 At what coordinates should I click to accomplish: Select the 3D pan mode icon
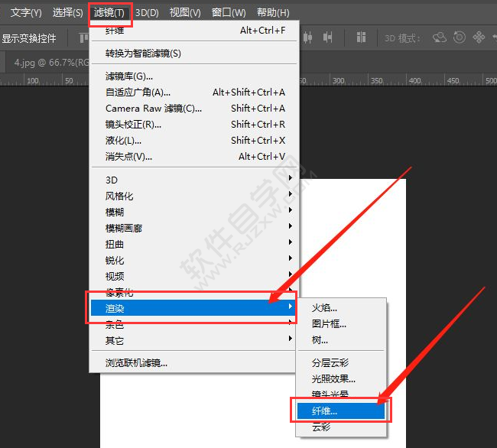click(479, 37)
